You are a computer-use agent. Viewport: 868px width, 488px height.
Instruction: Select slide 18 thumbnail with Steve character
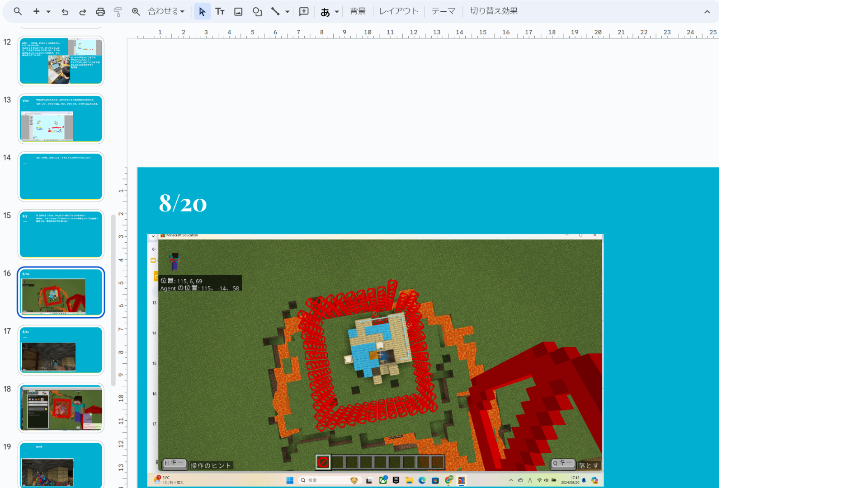point(61,408)
